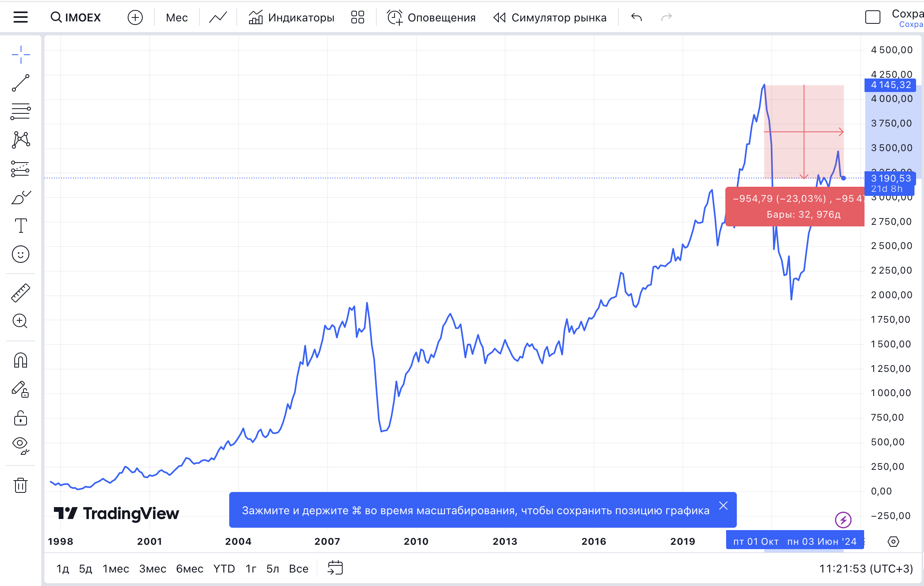This screenshot has width=924, height=586.
Task: Open the Мес timeframe dropdown
Action: coord(176,17)
